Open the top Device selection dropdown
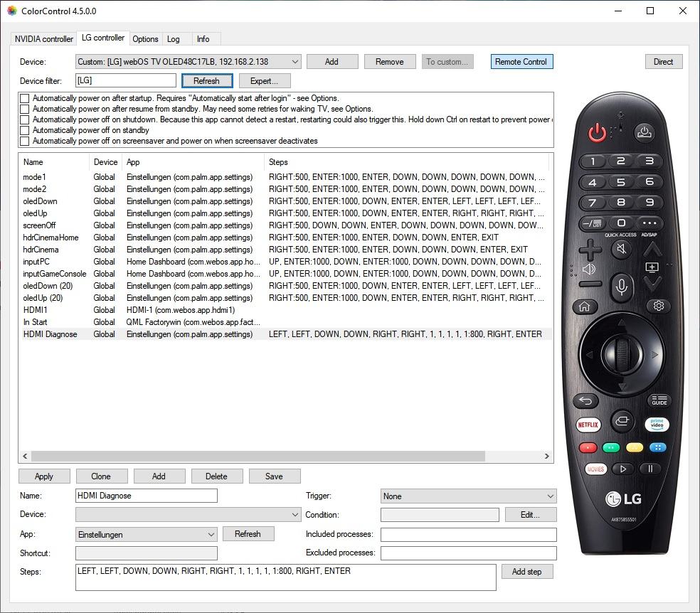700x613 pixels. pyautogui.click(x=188, y=62)
